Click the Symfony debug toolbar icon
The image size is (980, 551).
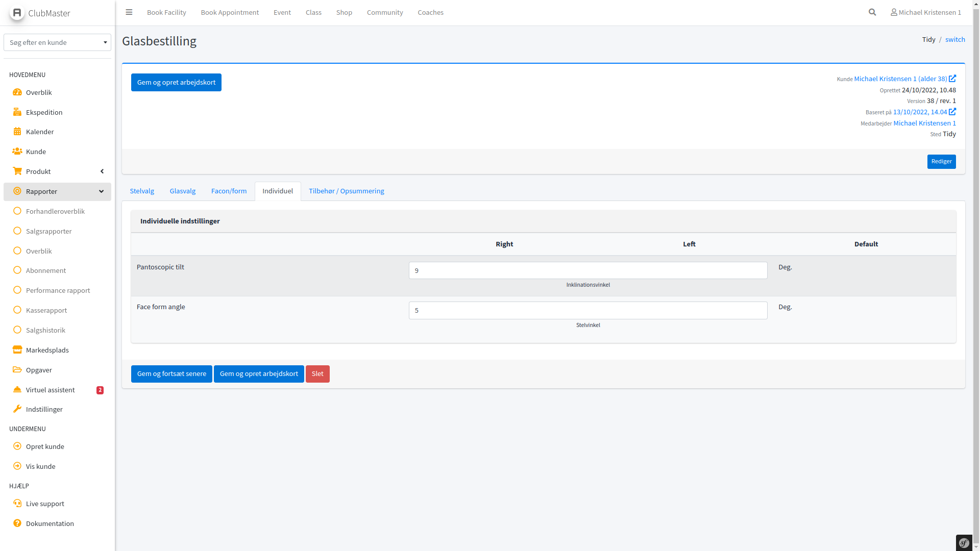tap(964, 543)
